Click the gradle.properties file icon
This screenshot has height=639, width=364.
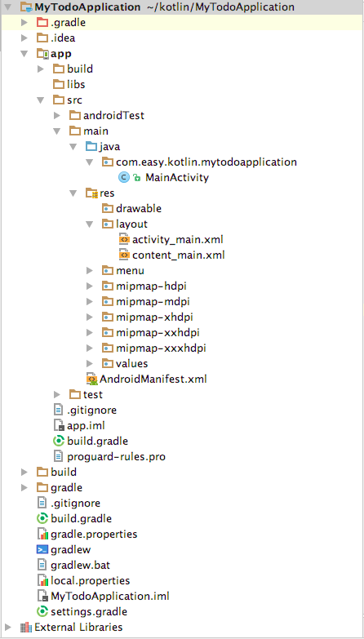click(x=42, y=534)
